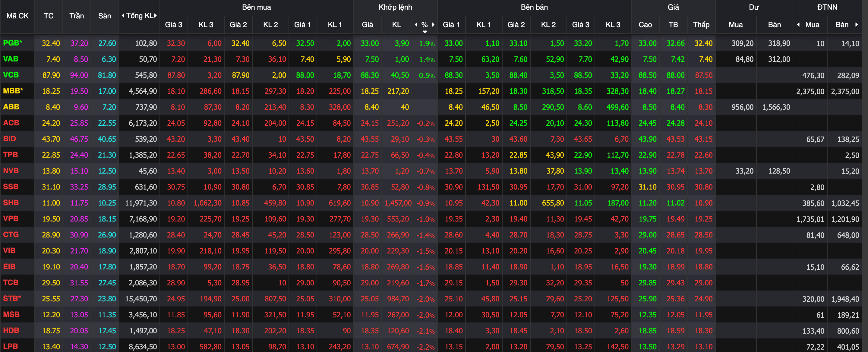The width and height of the screenshot is (868, 352).
Task: Select the BID ticker symbol
Action: click(9, 139)
